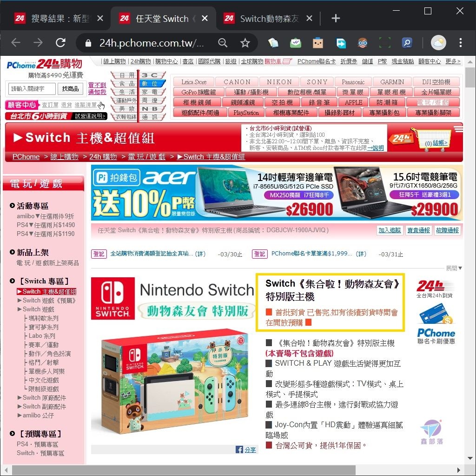This screenshot has height=476, width=476.
Task: Click the 找商品 search button
Action: point(70,89)
